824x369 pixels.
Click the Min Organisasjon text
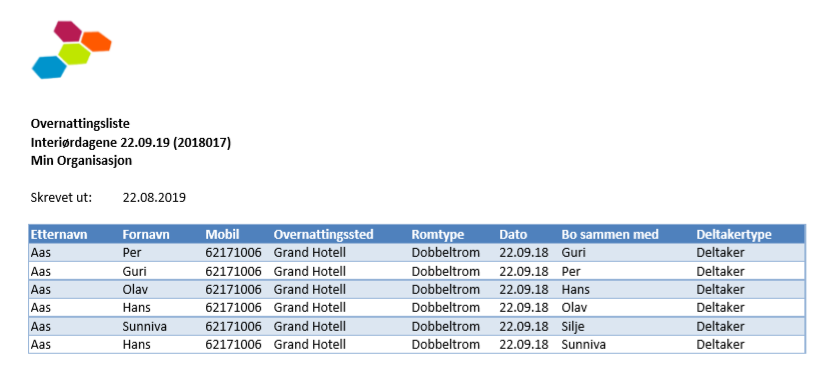(x=81, y=161)
